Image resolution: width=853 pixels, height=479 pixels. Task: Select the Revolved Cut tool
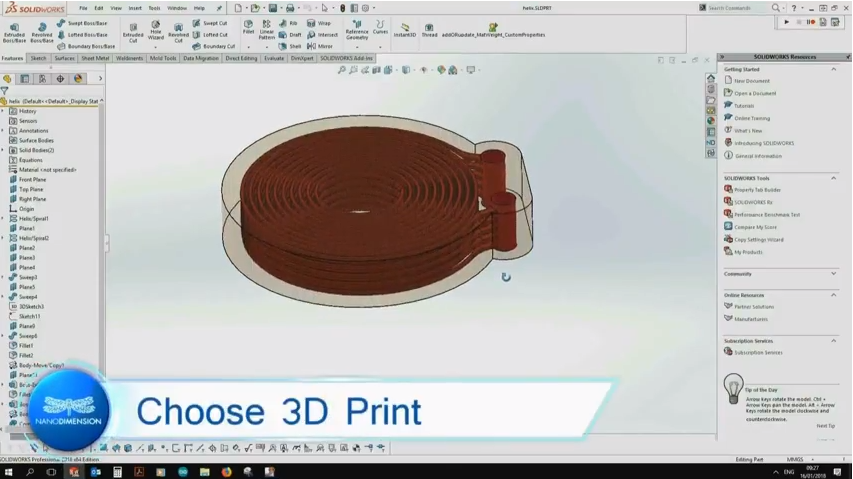point(178,33)
